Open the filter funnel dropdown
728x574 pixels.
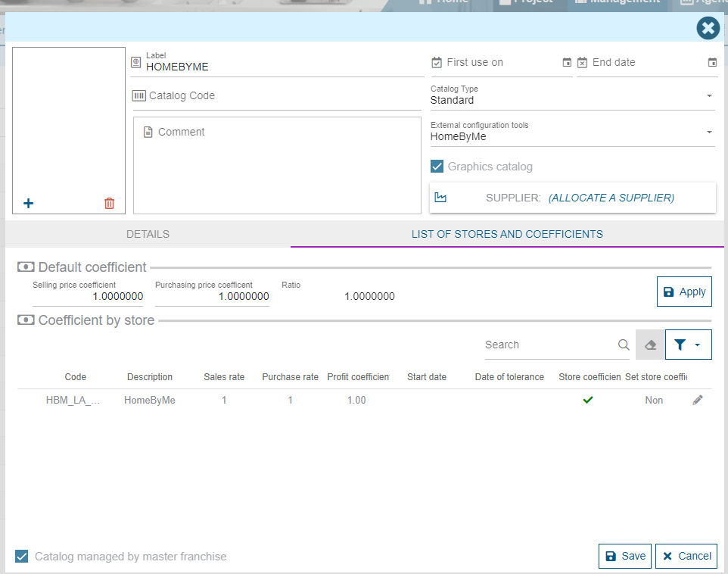[688, 345]
